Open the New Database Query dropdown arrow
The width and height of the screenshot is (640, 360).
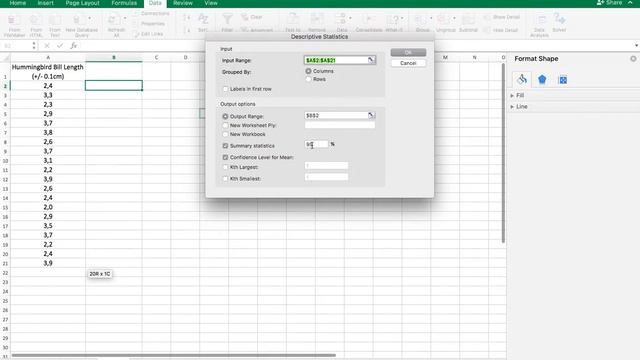pyautogui.click(x=89, y=18)
